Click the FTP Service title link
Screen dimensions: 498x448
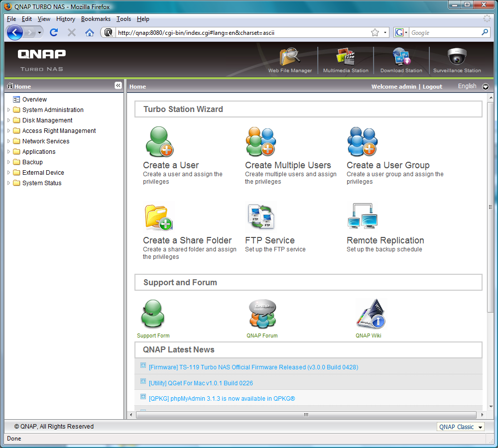269,240
